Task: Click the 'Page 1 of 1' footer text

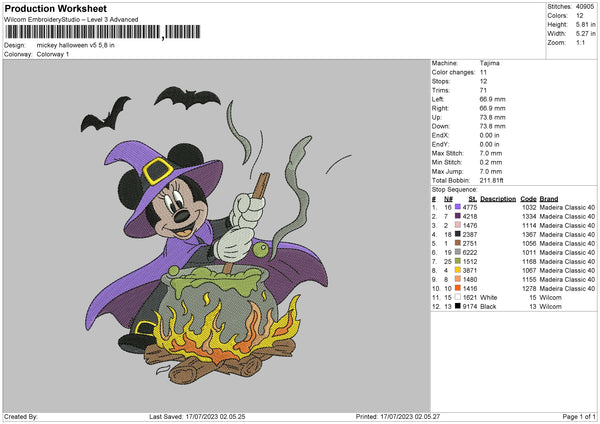Action: [x=579, y=416]
